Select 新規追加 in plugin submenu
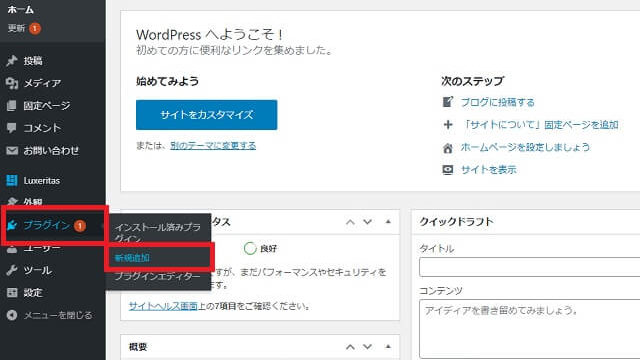 tap(132, 258)
